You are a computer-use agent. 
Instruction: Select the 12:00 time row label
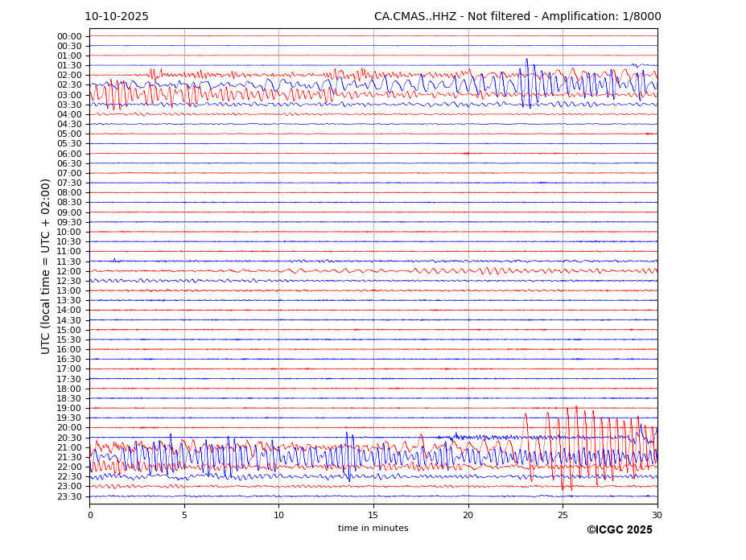(x=69, y=271)
